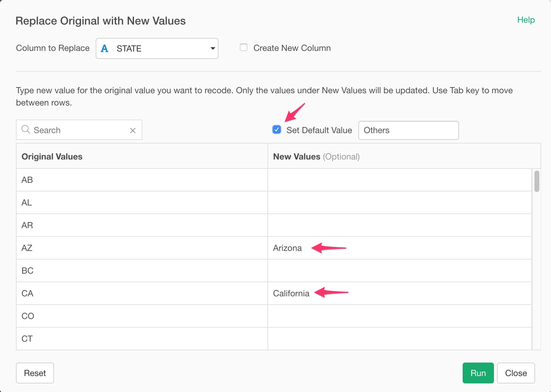Click the Column to Replace label
The width and height of the screenshot is (551, 392).
(53, 48)
